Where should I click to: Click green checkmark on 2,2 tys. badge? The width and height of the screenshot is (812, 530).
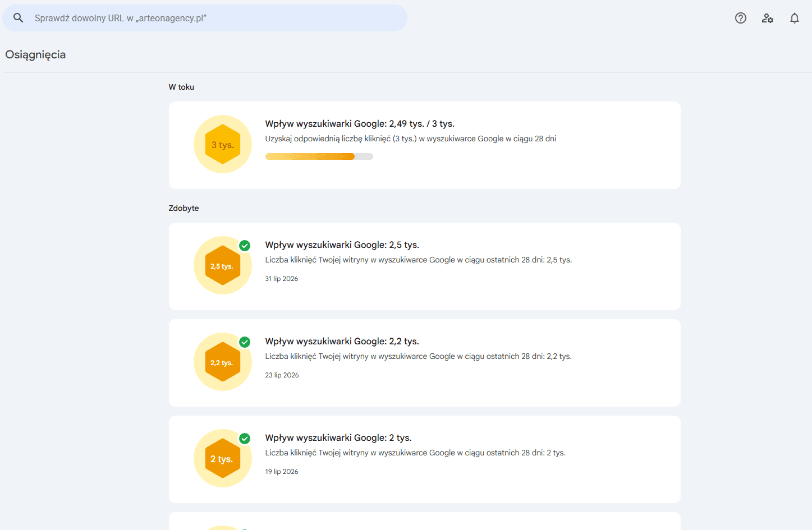(245, 342)
